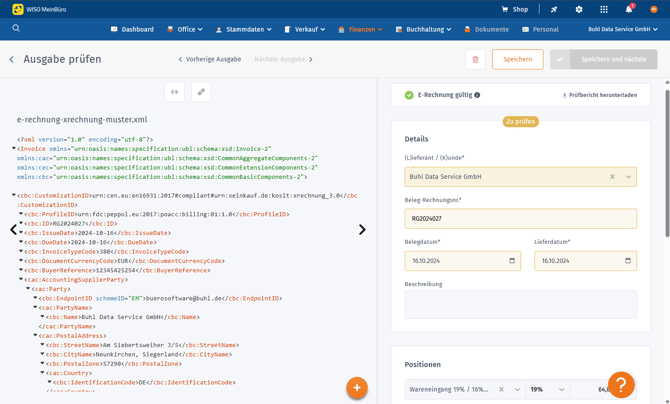Click the E-Rechnung gültig info icon

point(477,95)
